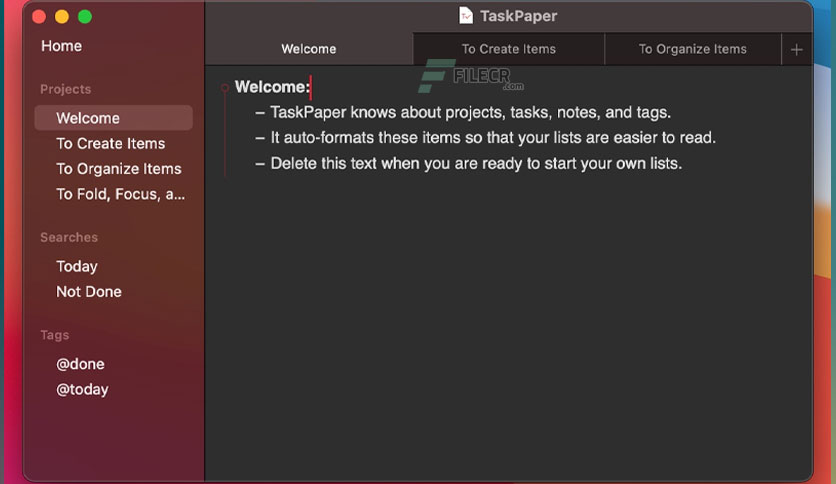Click the TaskPaper window title text

(x=518, y=16)
